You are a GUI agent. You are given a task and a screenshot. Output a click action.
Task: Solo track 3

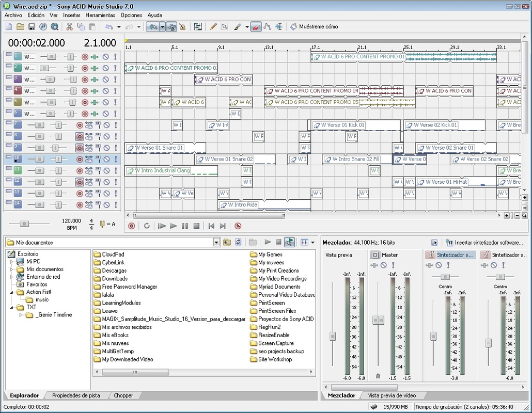(115, 80)
